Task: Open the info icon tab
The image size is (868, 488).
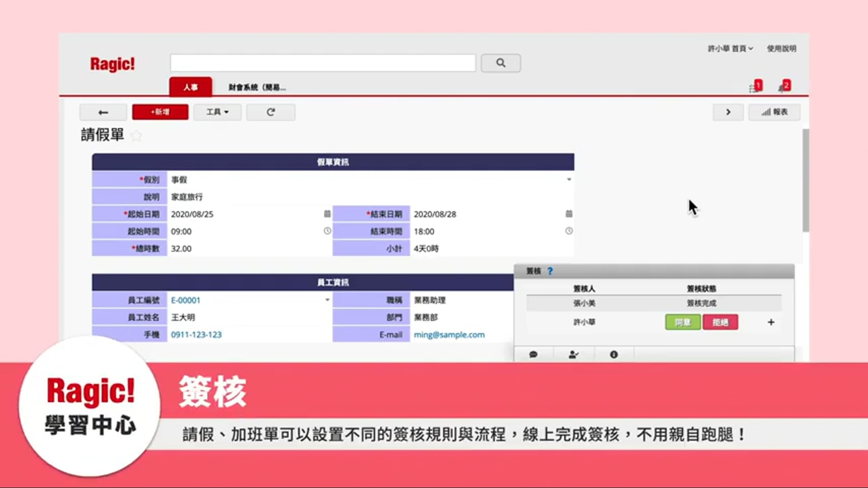Action: 613,355
